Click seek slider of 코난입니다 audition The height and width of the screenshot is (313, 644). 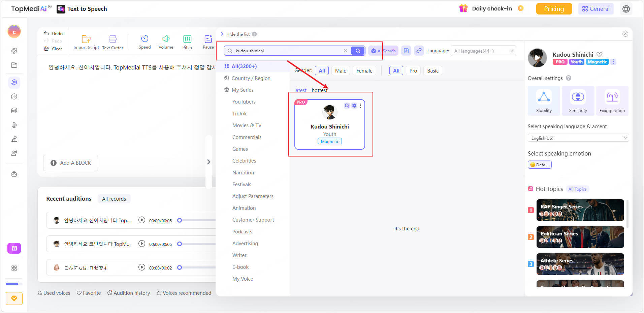pyautogui.click(x=197, y=244)
